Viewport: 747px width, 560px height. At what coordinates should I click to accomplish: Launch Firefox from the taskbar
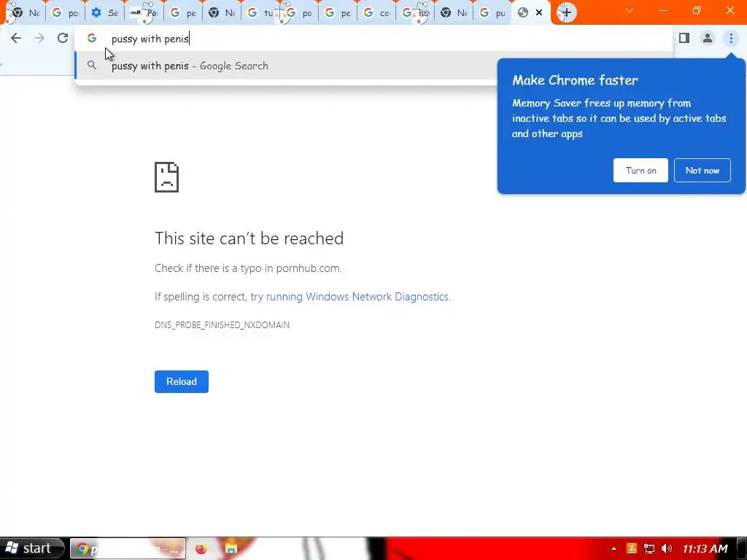[201, 549]
